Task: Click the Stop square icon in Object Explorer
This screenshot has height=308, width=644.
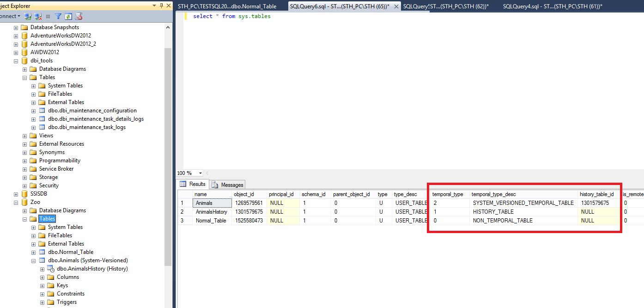Action: click(48, 16)
